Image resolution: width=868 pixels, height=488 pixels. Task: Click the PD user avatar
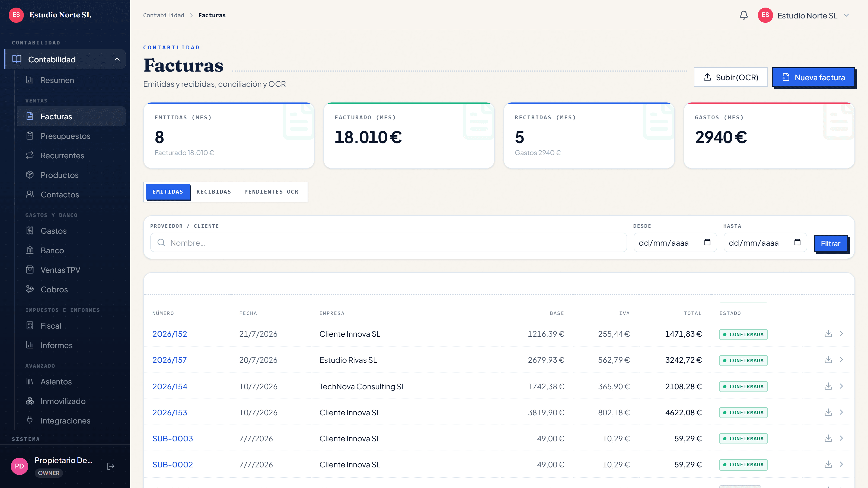[19, 466]
